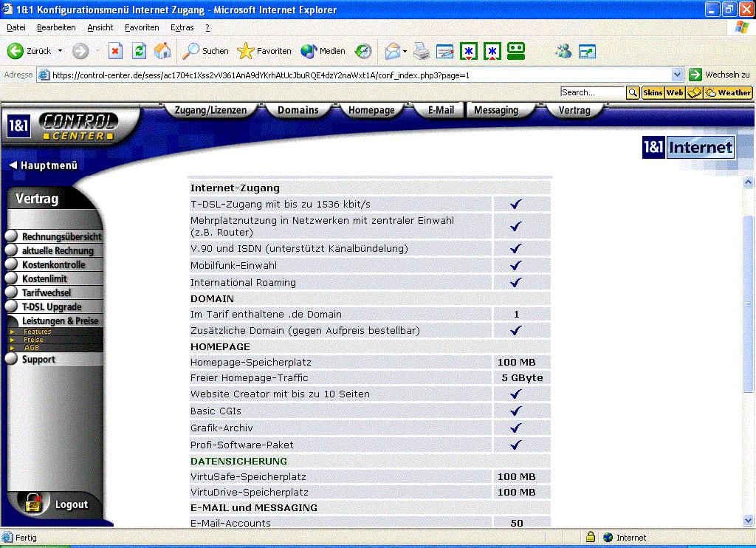
Task: Click the Search... input field
Action: [x=593, y=92]
